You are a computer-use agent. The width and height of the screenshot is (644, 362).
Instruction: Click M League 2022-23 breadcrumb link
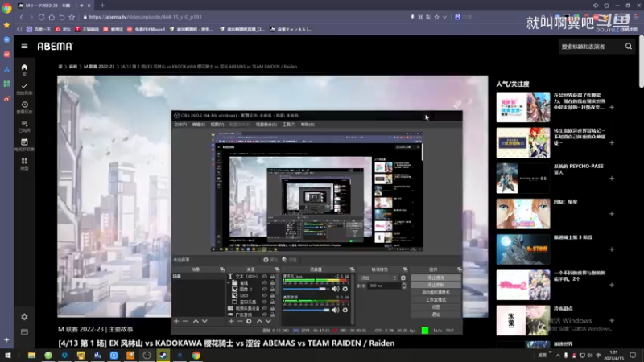click(x=99, y=67)
